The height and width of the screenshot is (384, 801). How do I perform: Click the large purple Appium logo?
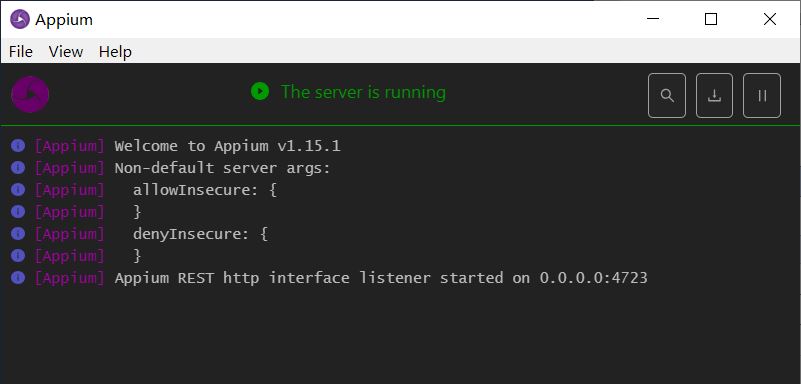click(x=30, y=94)
